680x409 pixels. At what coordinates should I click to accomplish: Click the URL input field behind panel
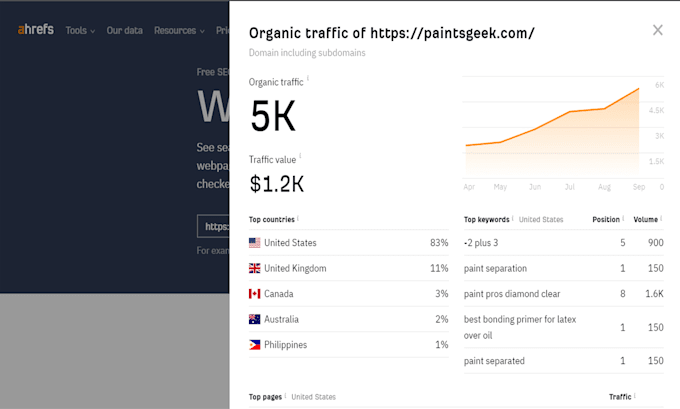tap(213, 226)
